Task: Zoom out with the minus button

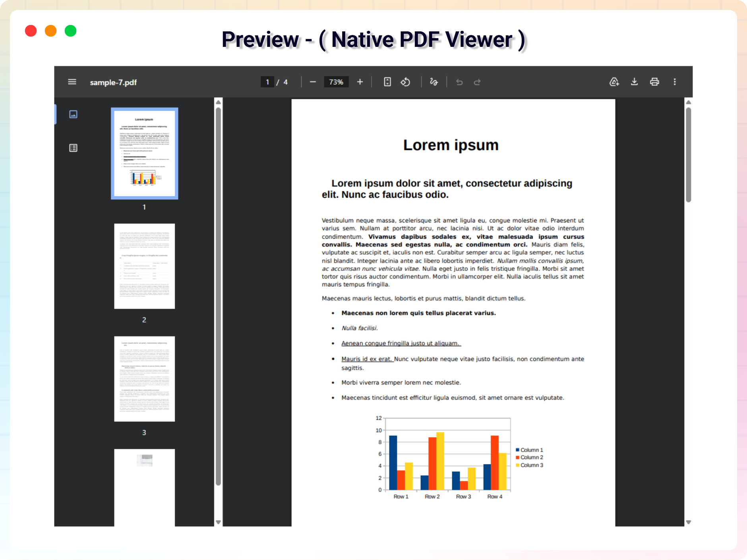Action: pyautogui.click(x=312, y=82)
